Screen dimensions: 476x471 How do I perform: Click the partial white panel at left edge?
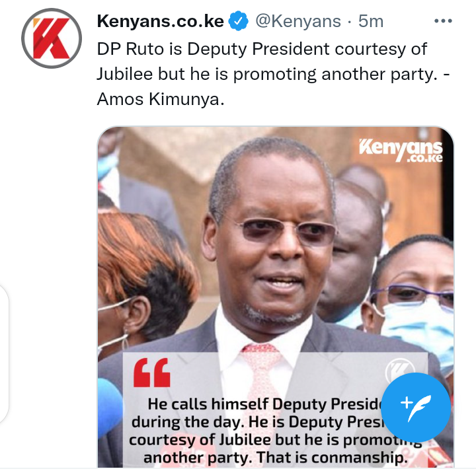pyautogui.click(x=4, y=353)
